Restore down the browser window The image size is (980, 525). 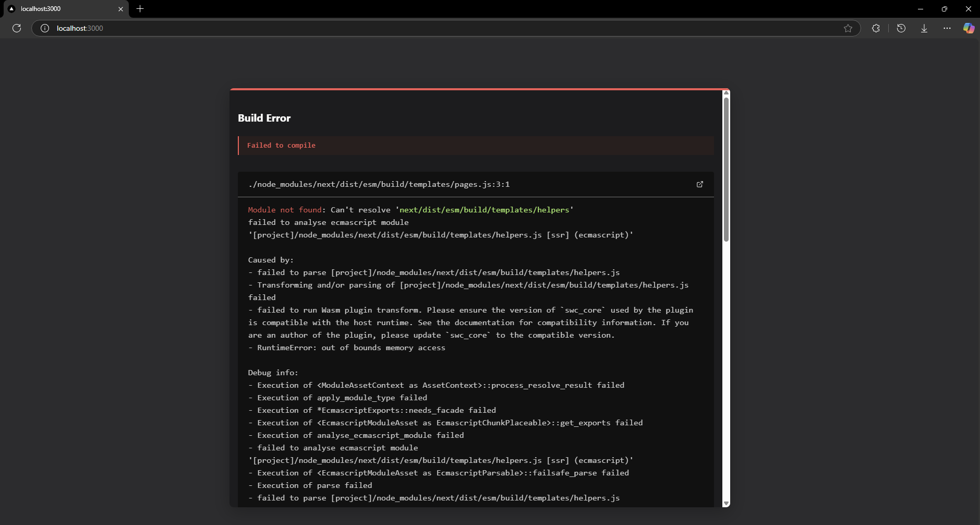945,9
